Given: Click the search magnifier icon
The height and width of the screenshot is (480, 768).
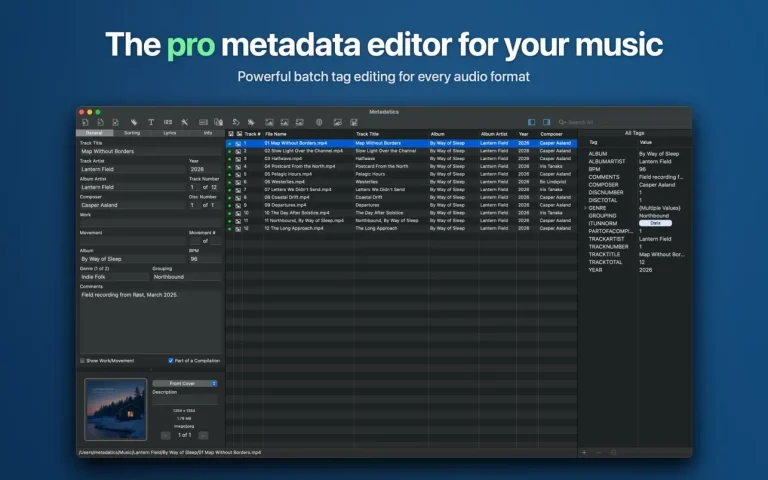Looking at the screenshot, I should click(x=562, y=122).
